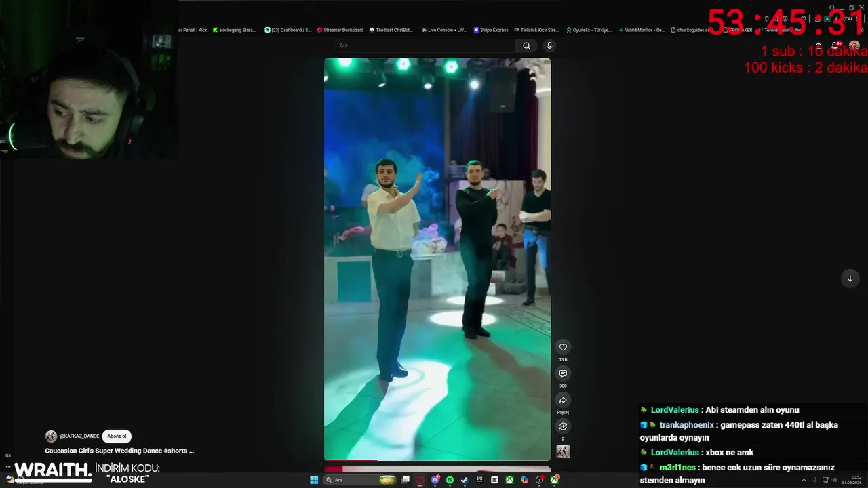
Task: Click chat message 'xbox ne amk'
Action: click(730, 453)
